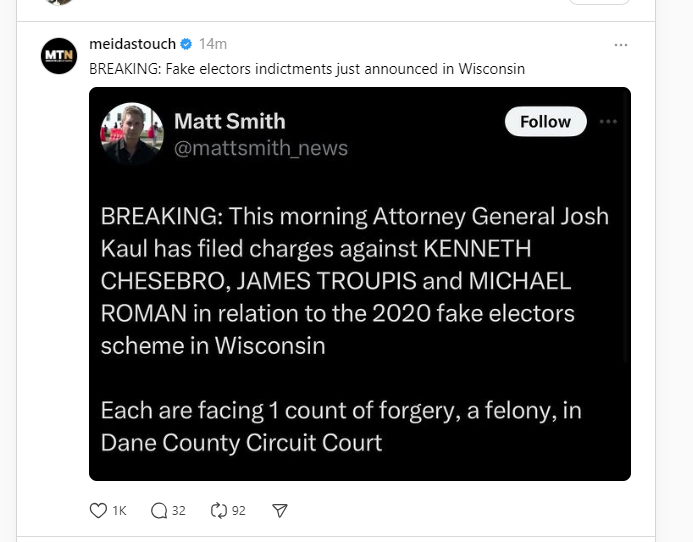Open replies via the comment bubble icon
The image size is (693, 542).
click(159, 510)
